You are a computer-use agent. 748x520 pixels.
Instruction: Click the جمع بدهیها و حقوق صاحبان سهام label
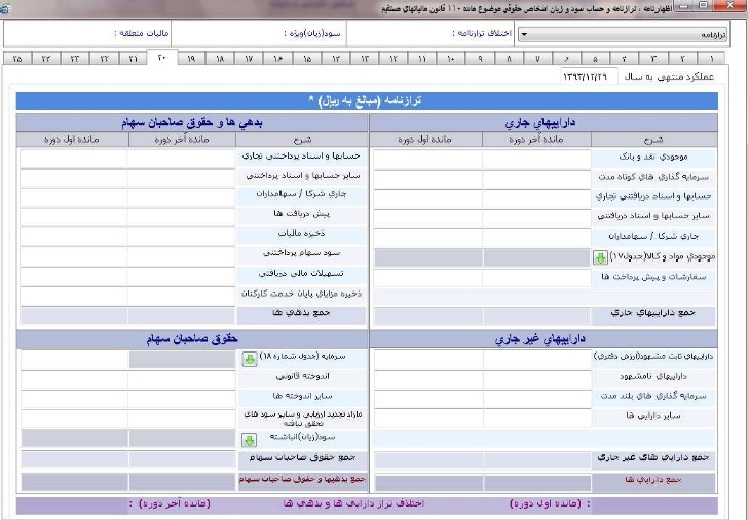pos(302,479)
